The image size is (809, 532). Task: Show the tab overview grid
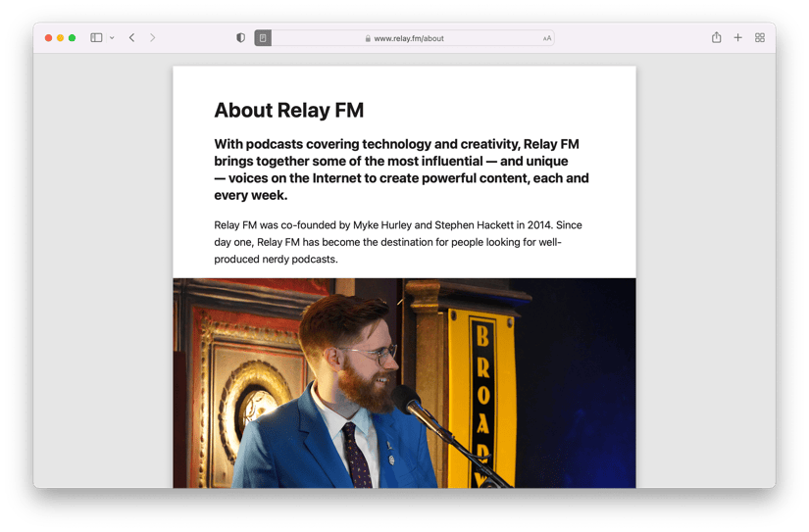pos(759,37)
